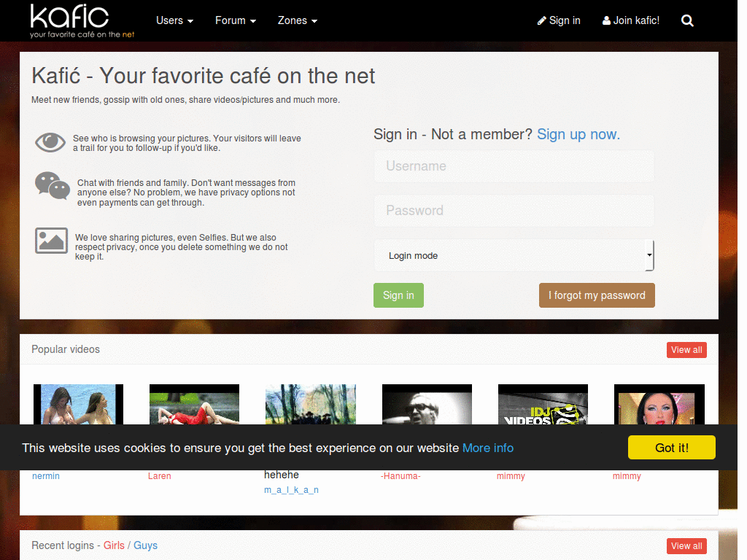Open the video thumbnail above nermin
The height and width of the screenshot is (560, 747).
[78, 404]
